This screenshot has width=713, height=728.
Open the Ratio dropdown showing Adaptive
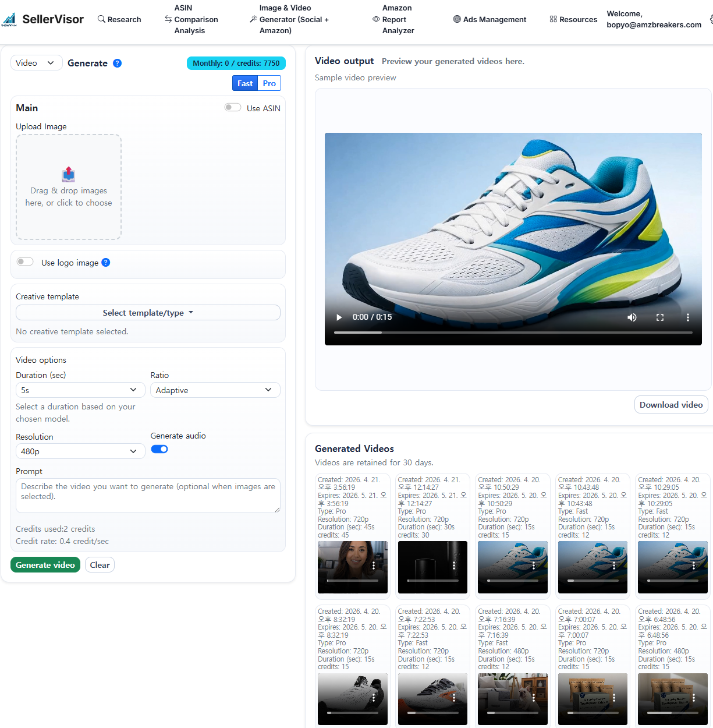pyautogui.click(x=215, y=390)
